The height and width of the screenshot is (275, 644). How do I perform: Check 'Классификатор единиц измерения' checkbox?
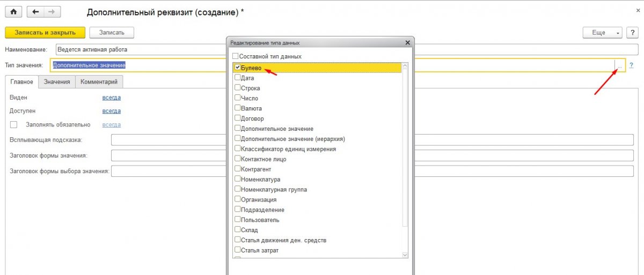click(x=238, y=149)
